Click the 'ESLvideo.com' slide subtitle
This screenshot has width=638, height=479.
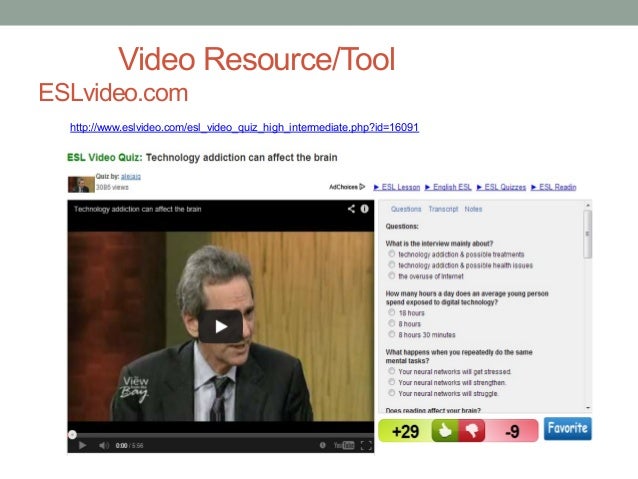coord(113,93)
